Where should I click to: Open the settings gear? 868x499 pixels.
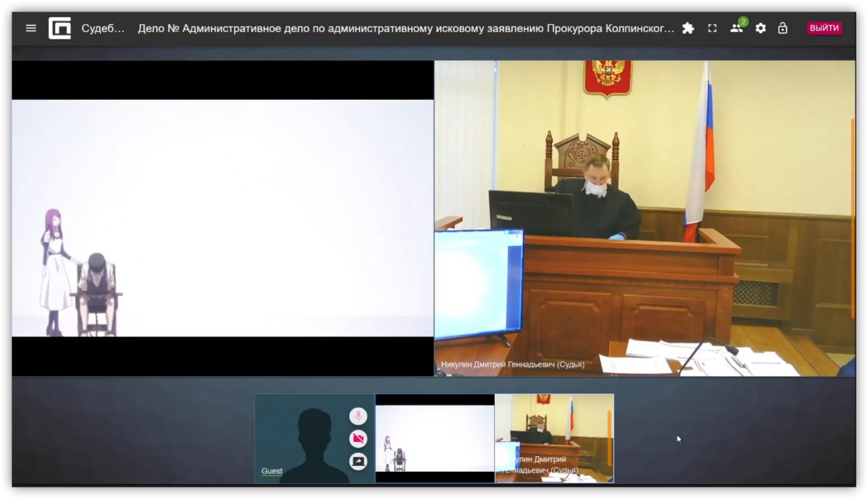tap(761, 28)
